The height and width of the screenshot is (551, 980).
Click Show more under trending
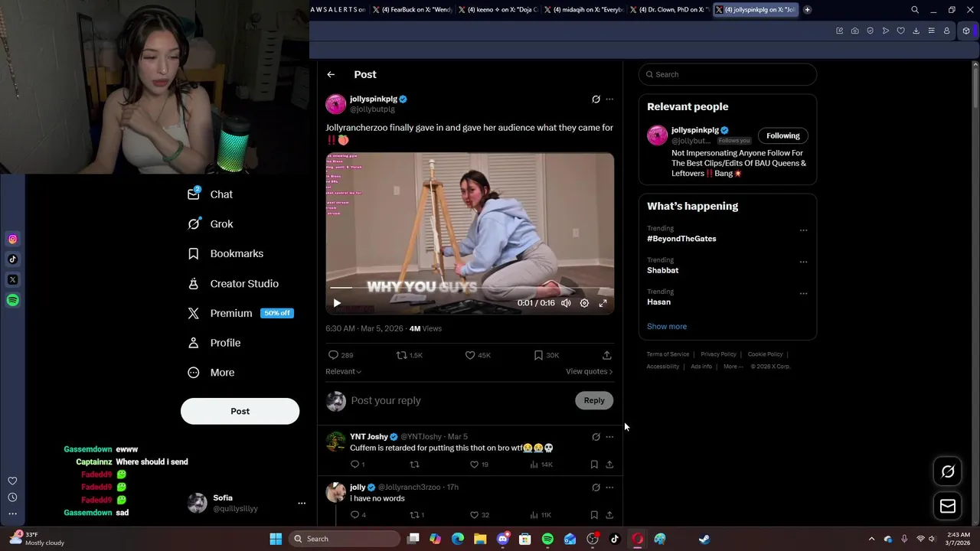667,327
